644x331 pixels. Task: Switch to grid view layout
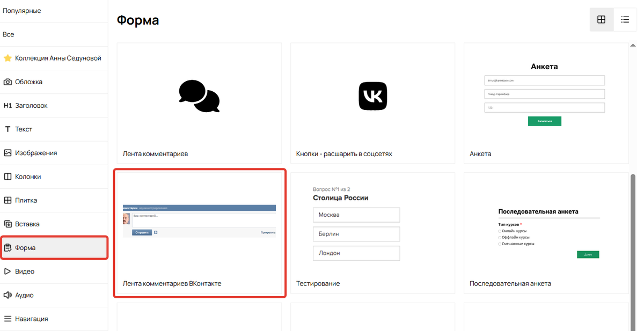coord(602,20)
